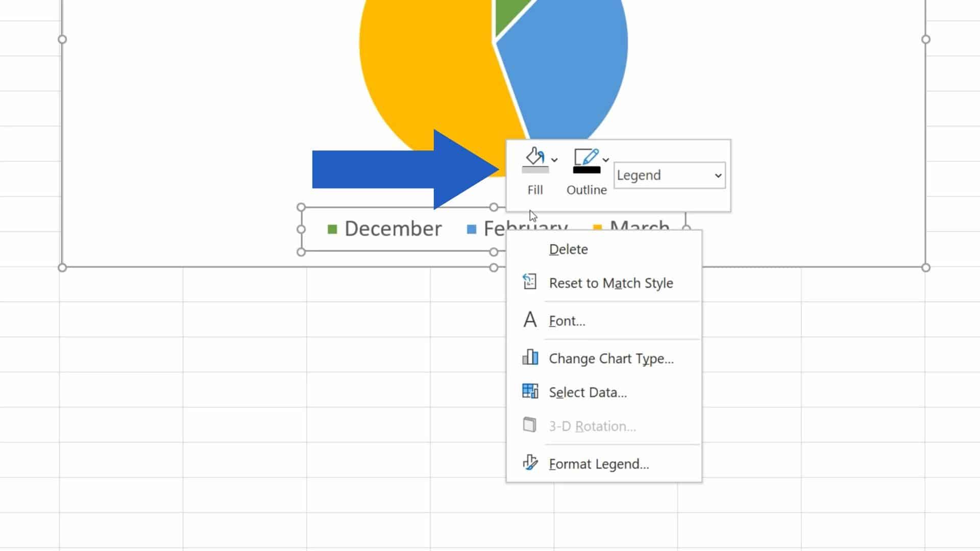Click the Font letter A icon
The image size is (980, 551).
tap(530, 320)
